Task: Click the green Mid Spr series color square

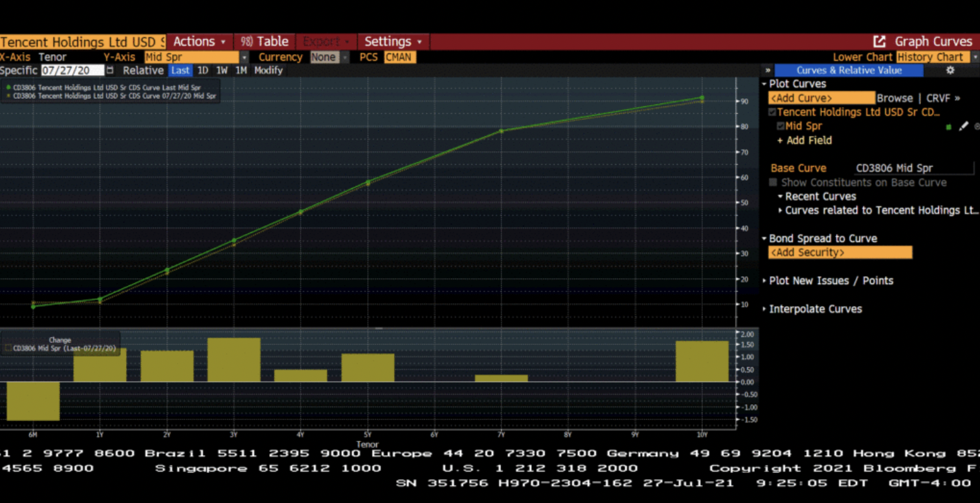Action: (x=949, y=127)
